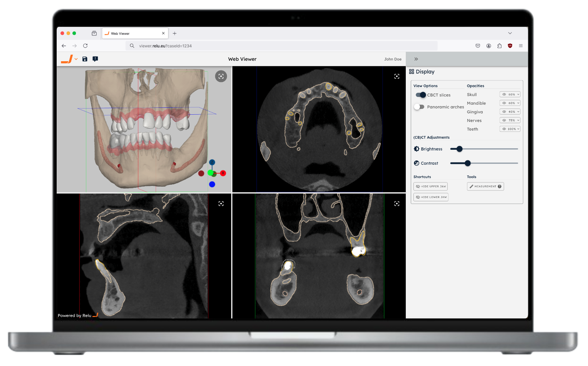The image size is (588, 366).
Task: Open a new browser tab
Action: 175,33
